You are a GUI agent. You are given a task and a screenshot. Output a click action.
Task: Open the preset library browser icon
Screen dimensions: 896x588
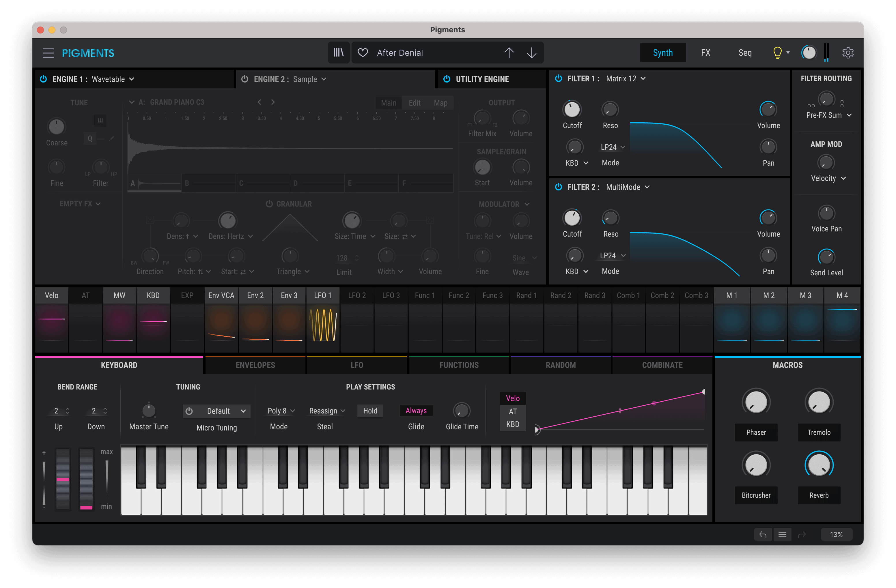338,53
